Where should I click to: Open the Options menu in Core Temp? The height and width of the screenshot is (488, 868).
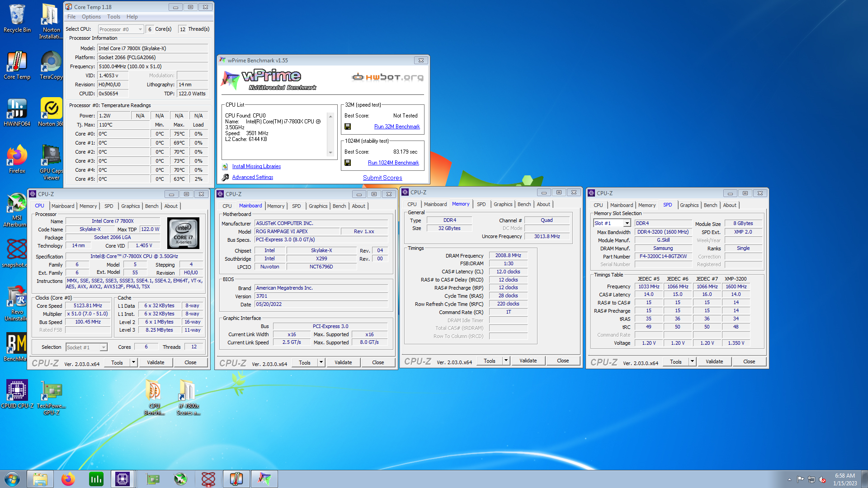click(x=91, y=17)
